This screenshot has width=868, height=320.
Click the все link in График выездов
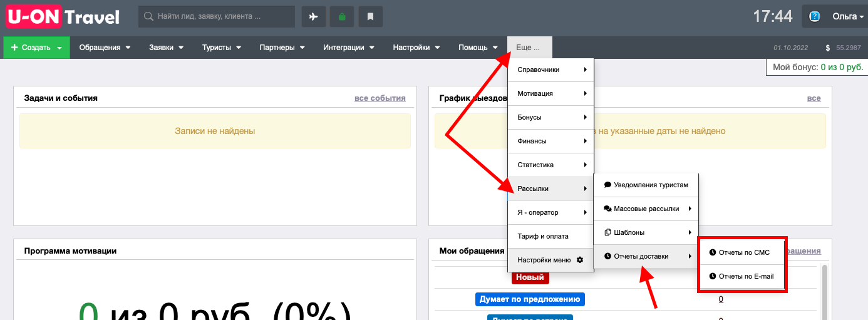[814, 98]
